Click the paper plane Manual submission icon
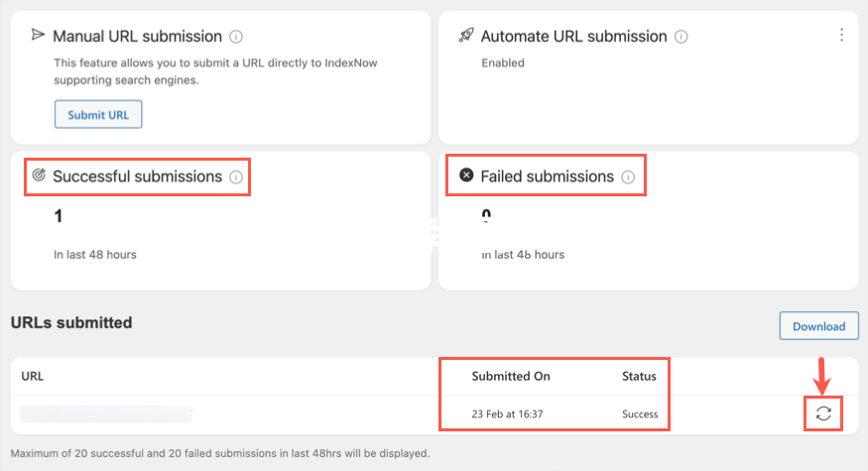868x471 pixels. click(x=38, y=36)
